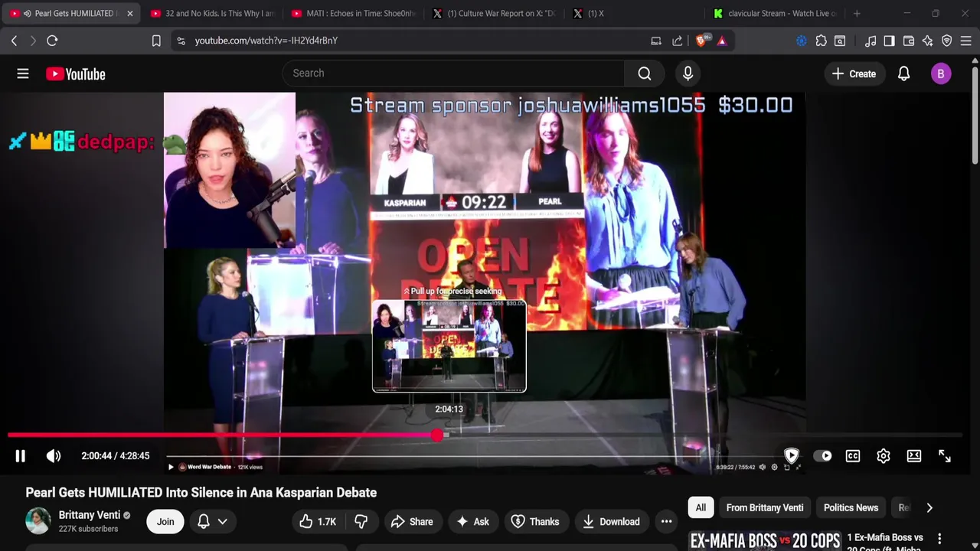Open the Brave Wallet icon
Image resolution: width=980 pixels, height=551 pixels.
point(909,41)
